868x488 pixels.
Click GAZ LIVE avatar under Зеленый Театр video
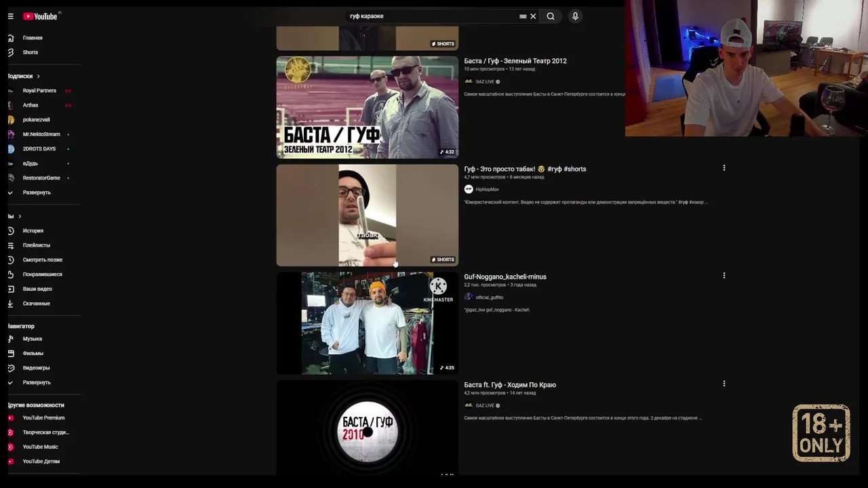(469, 81)
